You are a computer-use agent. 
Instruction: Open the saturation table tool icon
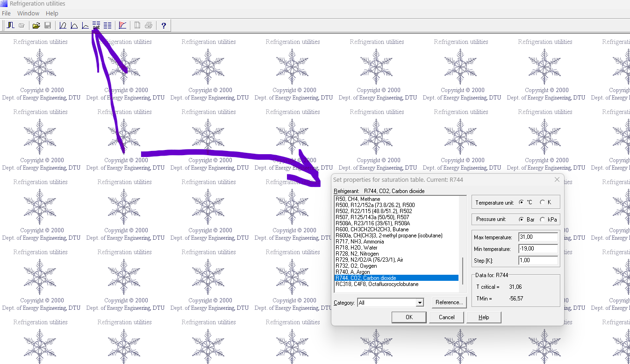pos(96,25)
